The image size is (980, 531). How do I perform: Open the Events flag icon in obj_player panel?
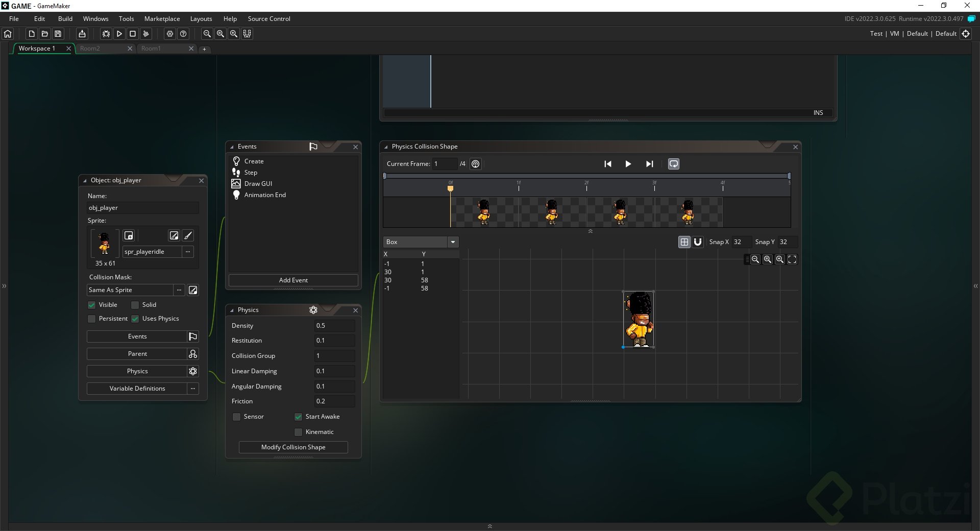(x=192, y=336)
